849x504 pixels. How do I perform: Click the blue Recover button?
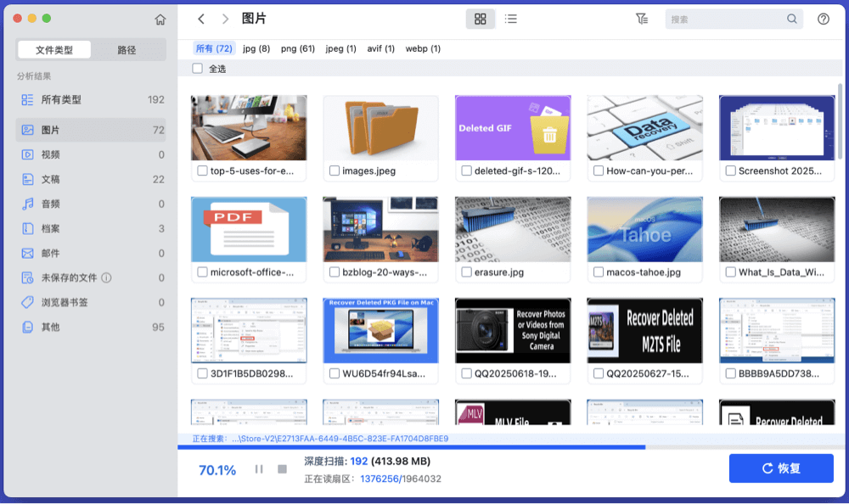click(x=781, y=468)
